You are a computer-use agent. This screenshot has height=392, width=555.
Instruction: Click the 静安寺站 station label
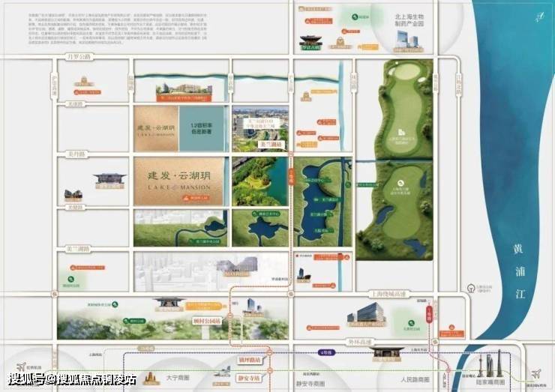[x=249, y=379]
